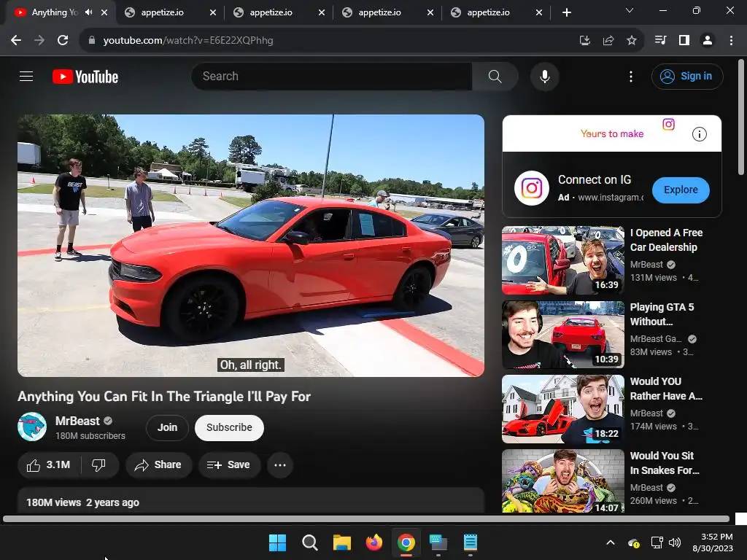Bookmark this page with star icon

point(631,41)
